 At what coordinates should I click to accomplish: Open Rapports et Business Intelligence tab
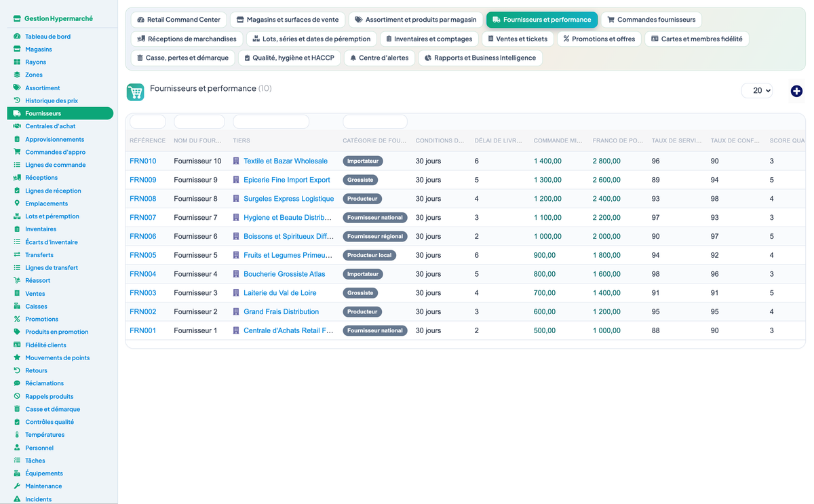point(480,58)
